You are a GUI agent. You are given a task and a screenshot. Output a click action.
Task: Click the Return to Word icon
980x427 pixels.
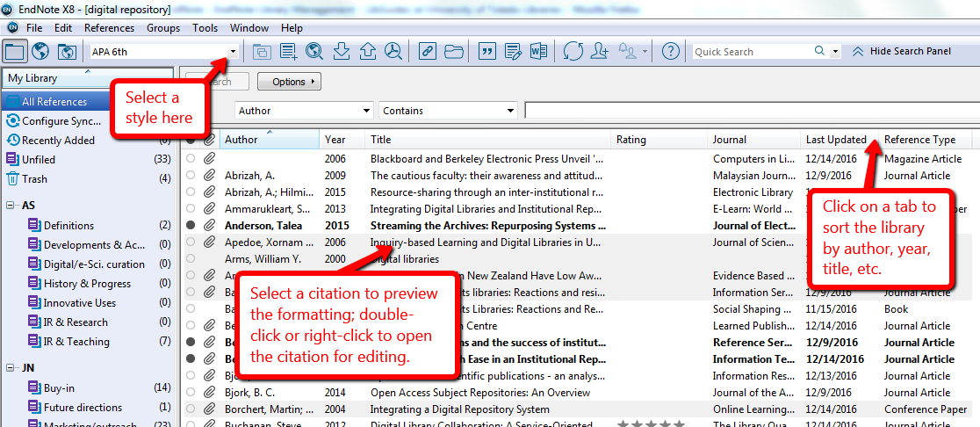pos(539,51)
